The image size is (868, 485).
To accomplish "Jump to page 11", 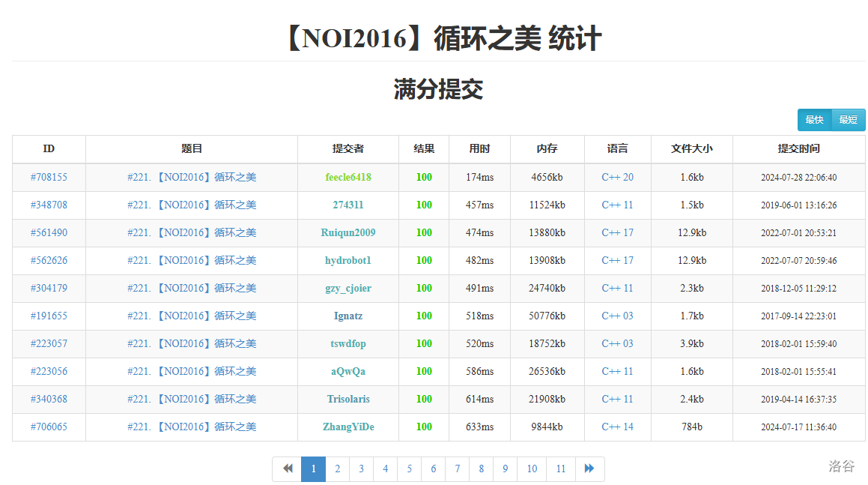I will point(560,469).
